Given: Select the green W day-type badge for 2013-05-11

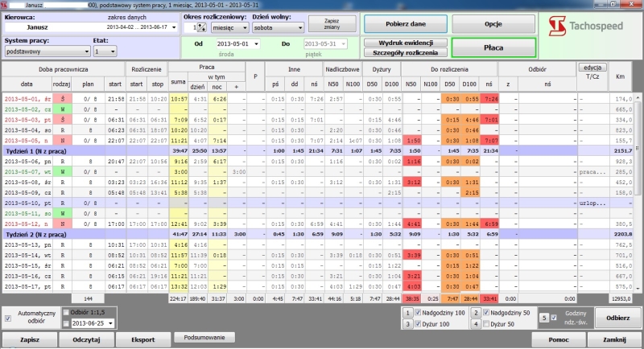Looking at the screenshot, I should 63,214.
